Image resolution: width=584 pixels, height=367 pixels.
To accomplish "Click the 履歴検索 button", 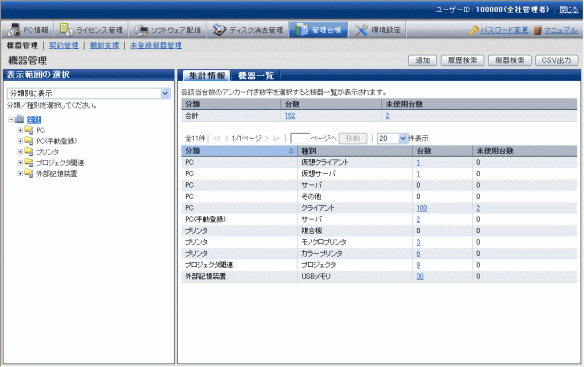I will click(x=462, y=60).
